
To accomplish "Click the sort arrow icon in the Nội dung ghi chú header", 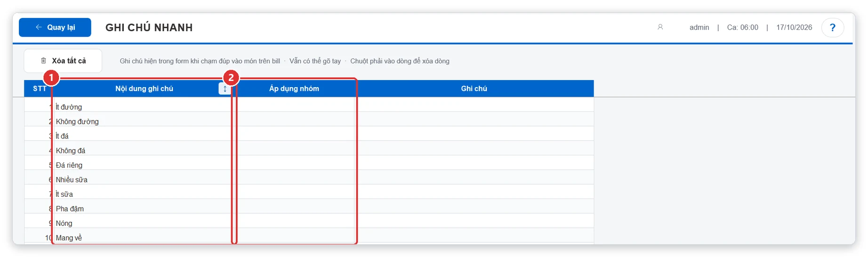I will pyautogui.click(x=225, y=88).
